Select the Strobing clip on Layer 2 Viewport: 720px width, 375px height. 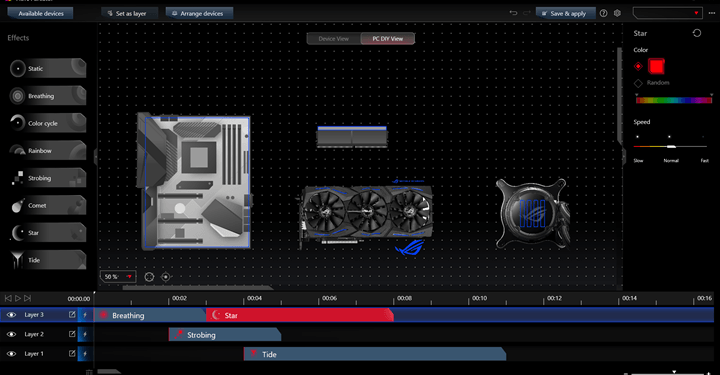225,335
